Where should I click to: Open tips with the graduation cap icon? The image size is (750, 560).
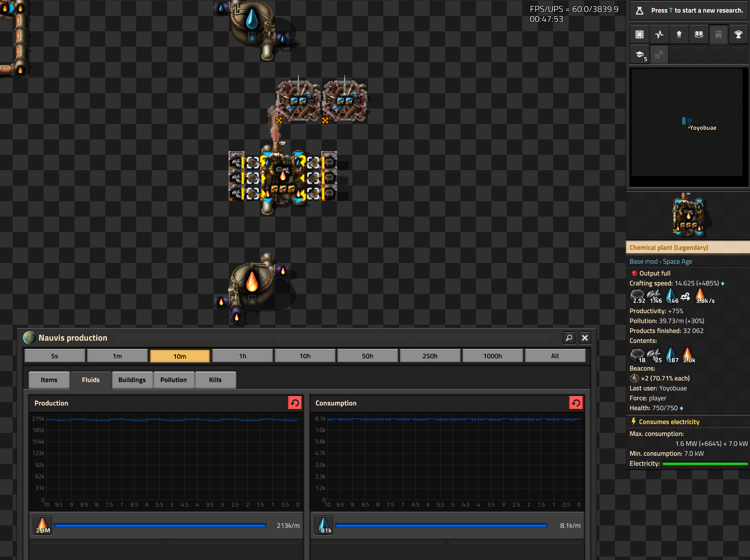(640, 55)
